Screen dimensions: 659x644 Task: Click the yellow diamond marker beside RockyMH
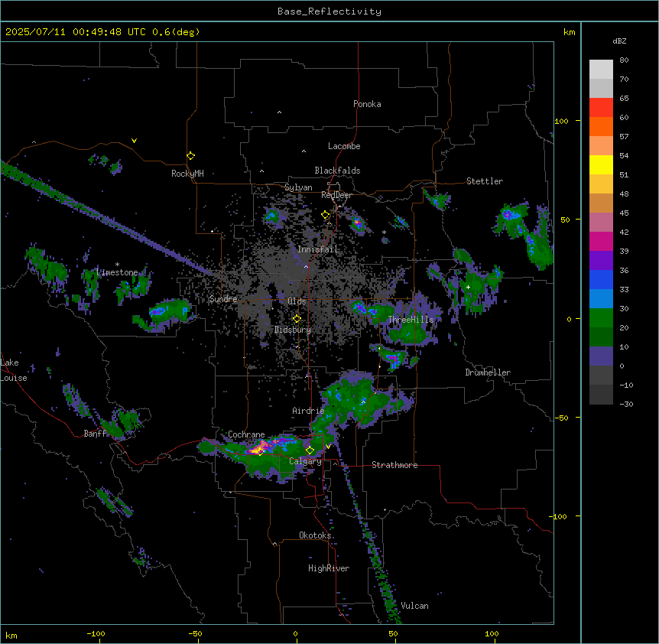pyautogui.click(x=190, y=156)
